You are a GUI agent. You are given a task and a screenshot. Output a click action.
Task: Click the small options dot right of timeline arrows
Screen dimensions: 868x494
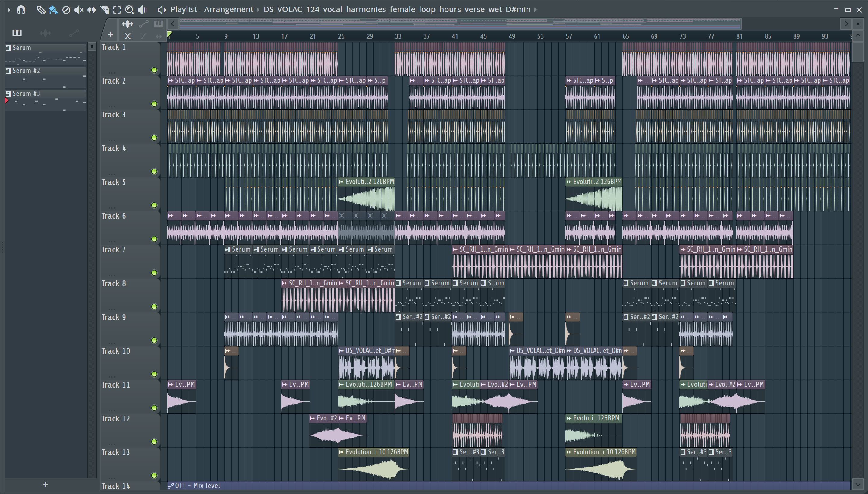coord(858,24)
